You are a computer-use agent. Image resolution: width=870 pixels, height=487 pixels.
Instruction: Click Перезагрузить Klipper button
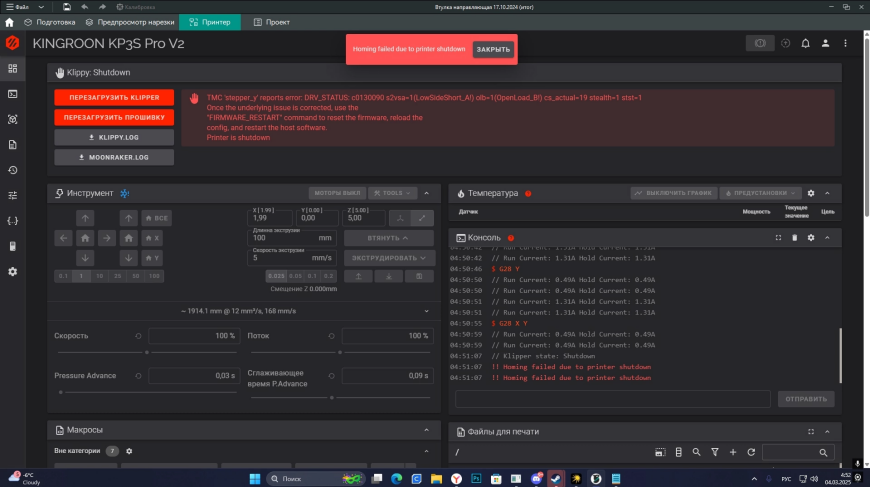point(114,98)
